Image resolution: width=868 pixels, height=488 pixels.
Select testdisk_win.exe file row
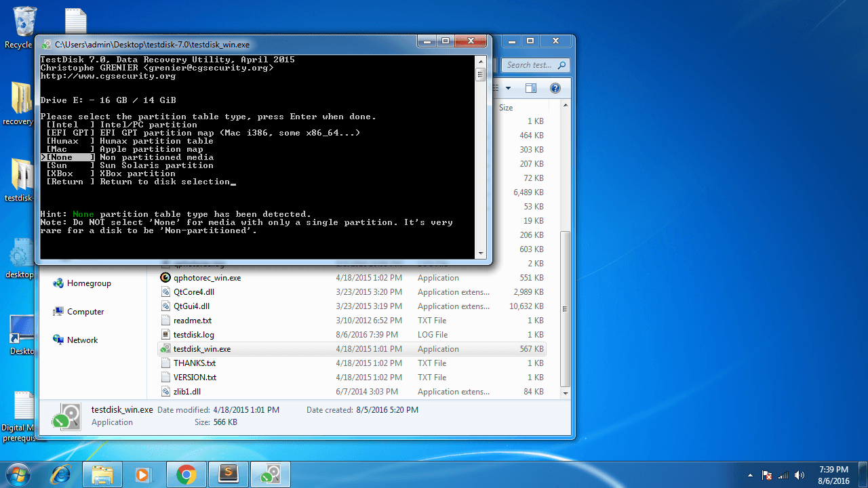click(352, 349)
